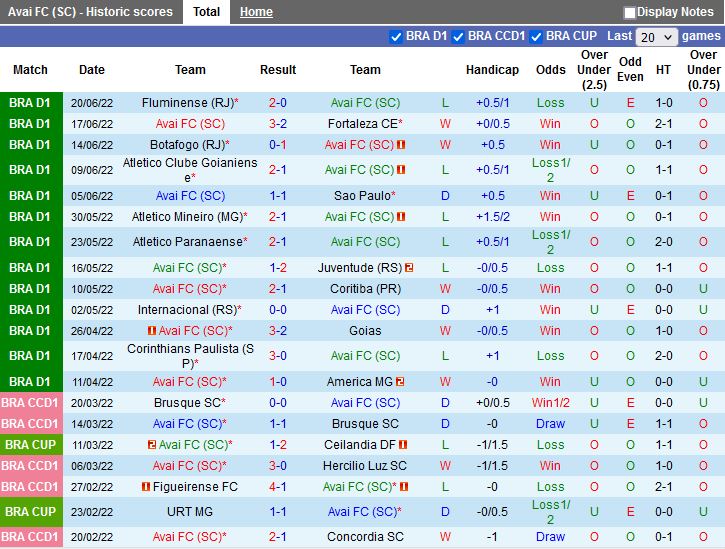The image size is (725, 549).
Task: Open the Last 20 games dropdown
Action: pos(656,37)
